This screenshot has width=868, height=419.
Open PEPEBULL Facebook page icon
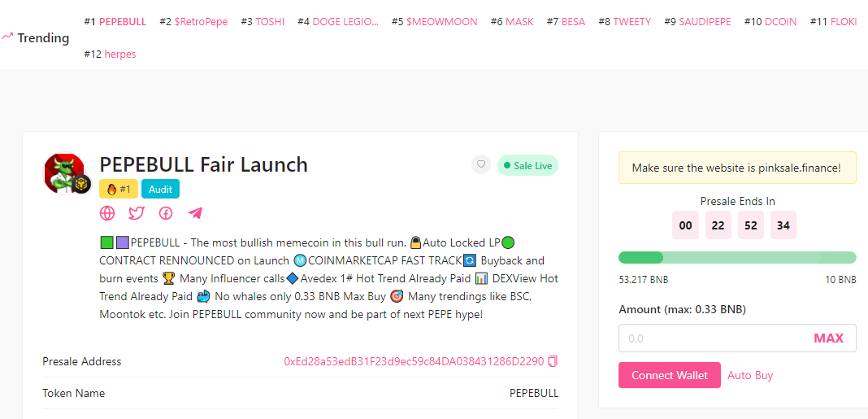coord(166,213)
